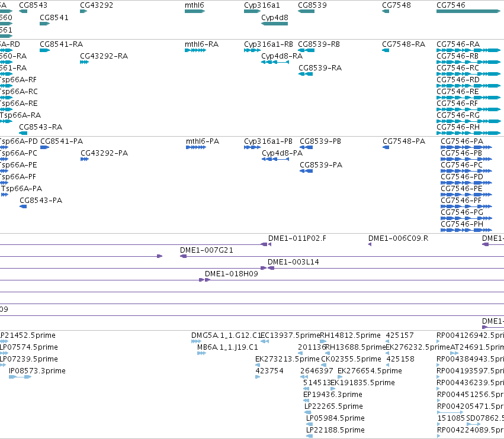This screenshot has width=504, height=439.
Task: Click EST EK273213.5prime
Action: tap(287, 359)
